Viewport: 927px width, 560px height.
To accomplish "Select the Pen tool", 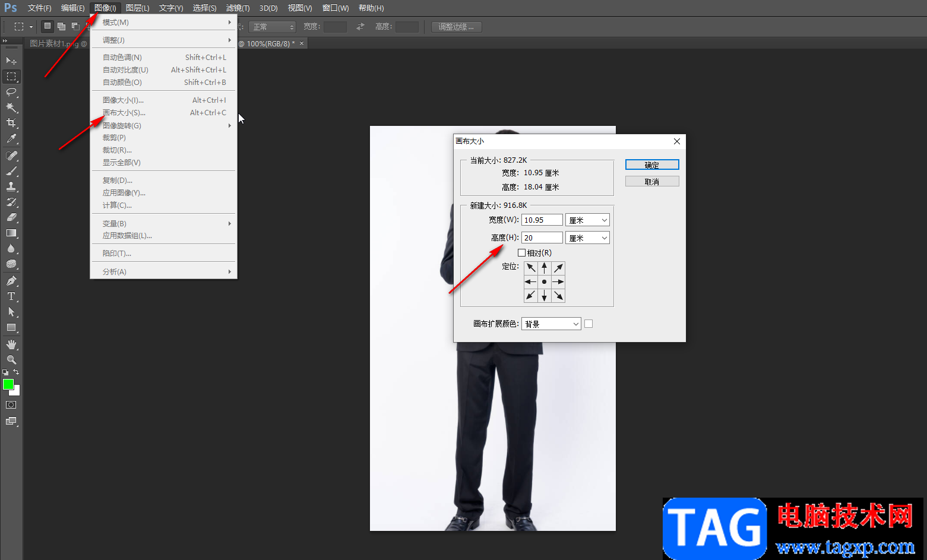I will (11, 281).
